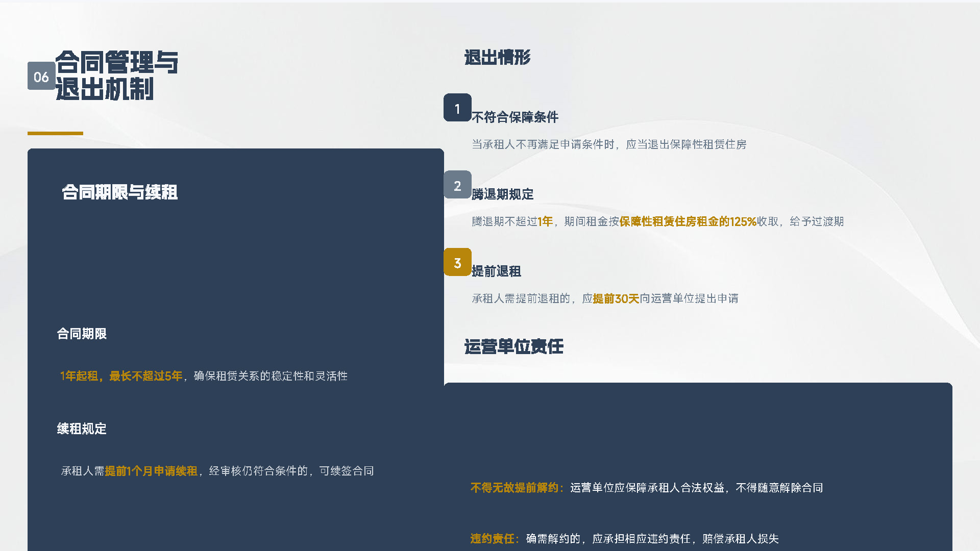Click the gold underline bar below title
This screenshot has width=980, height=551.
[x=55, y=133]
